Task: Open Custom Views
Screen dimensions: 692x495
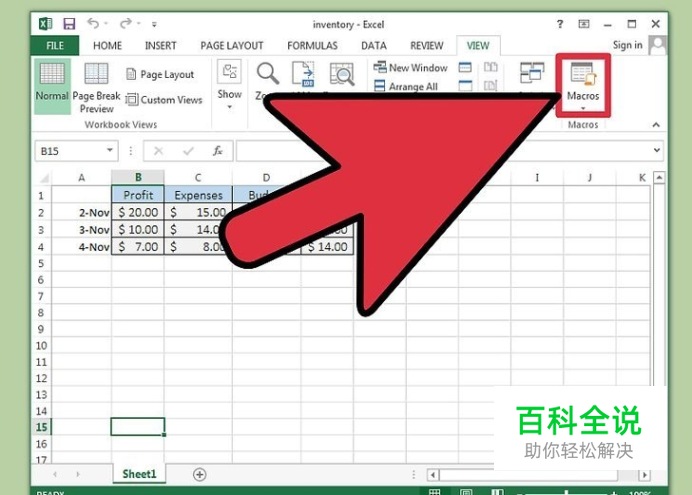Action: (164, 100)
